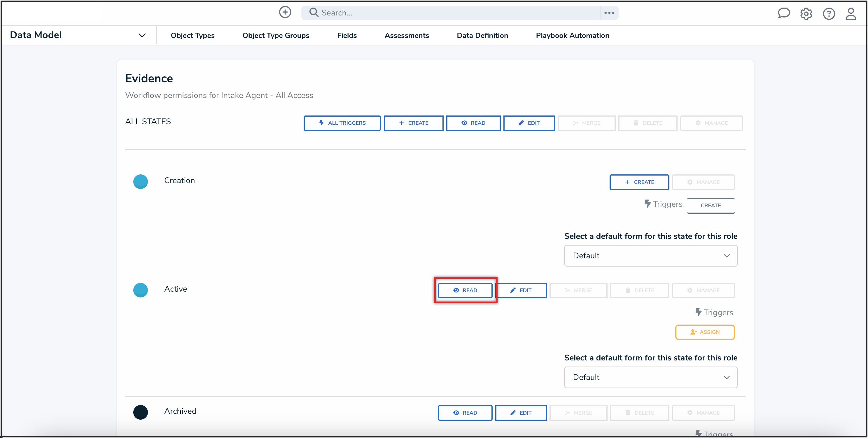868x438 pixels.
Task: Click the help question mark icon
Action: [829, 14]
